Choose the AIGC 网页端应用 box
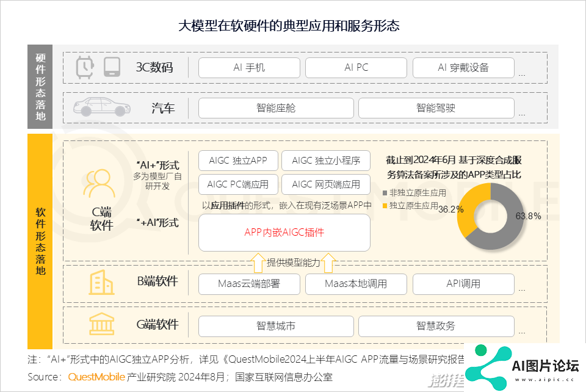The height and width of the screenshot is (392, 586). point(326,184)
